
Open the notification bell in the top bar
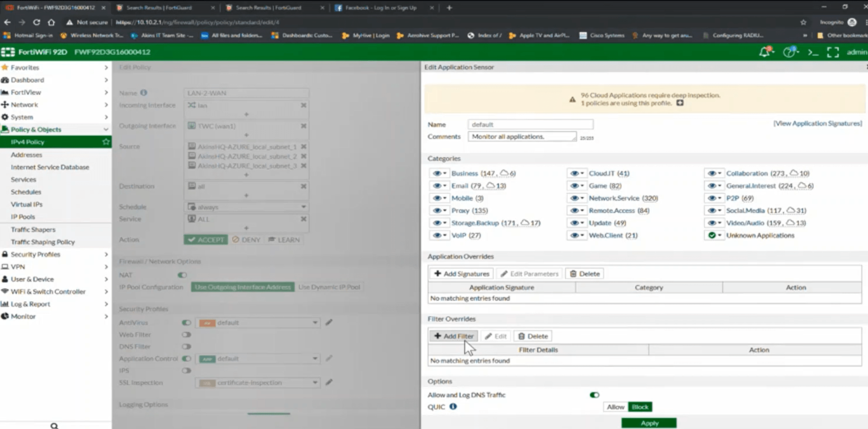point(764,52)
